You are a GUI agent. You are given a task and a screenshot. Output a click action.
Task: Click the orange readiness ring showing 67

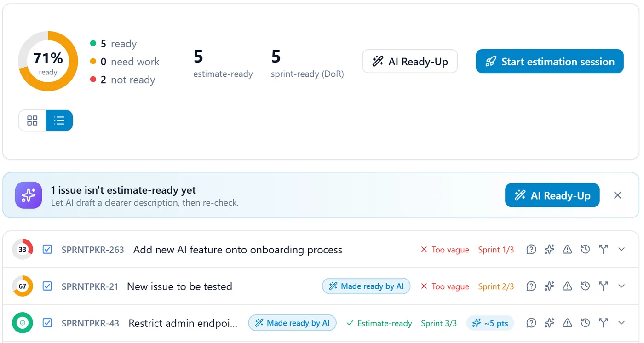tap(23, 286)
